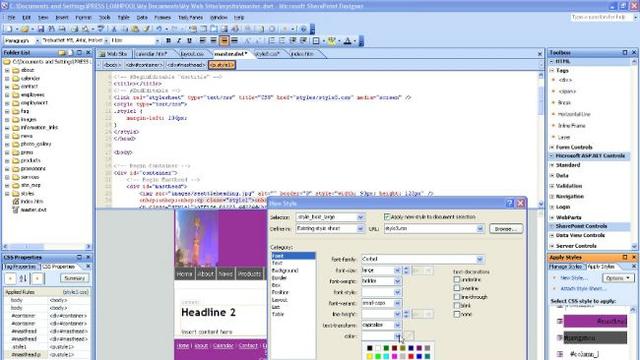Image resolution: width=640 pixels, height=360 pixels.
Task: Click the New Style link
Action: coord(573,278)
